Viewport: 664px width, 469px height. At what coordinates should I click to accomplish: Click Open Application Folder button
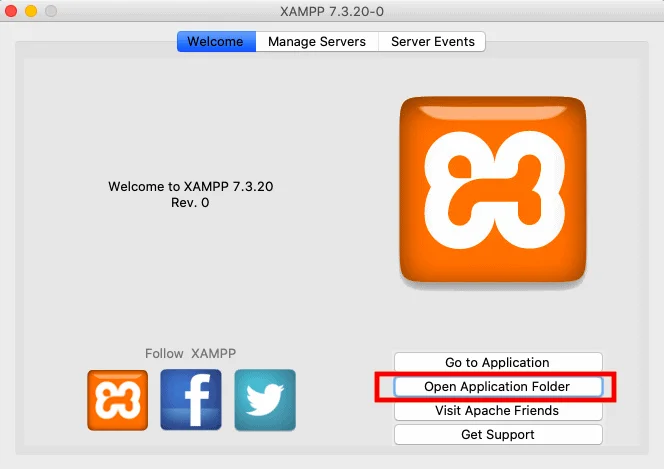click(x=498, y=386)
